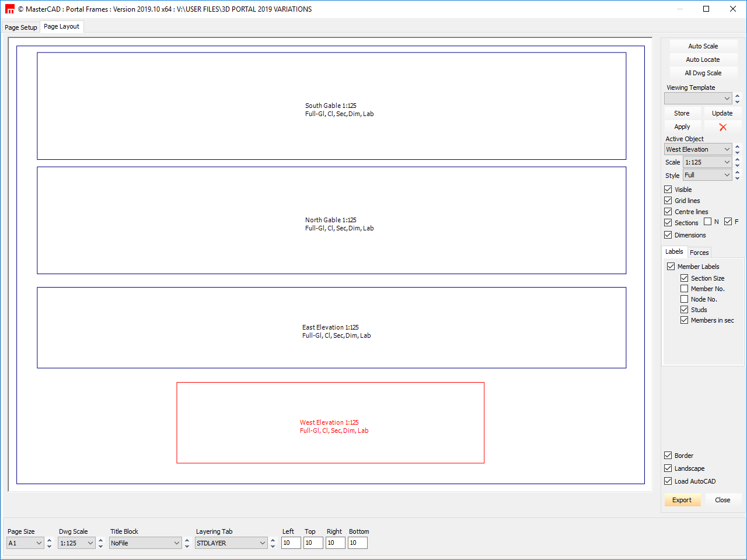The width and height of the screenshot is (747, 560).
Task: Open the Active Object West Elevation dropdown
Action: point(698,149)
